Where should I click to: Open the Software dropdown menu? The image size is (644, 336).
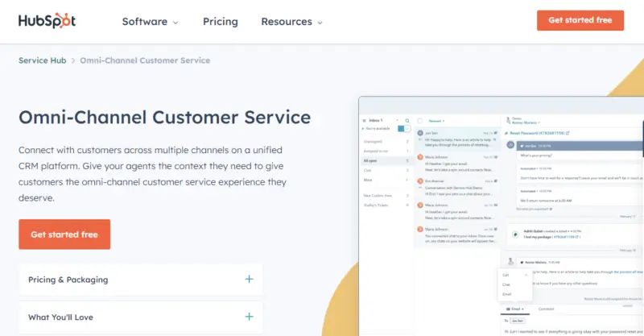pyautogui.click(x=150, y=22)
